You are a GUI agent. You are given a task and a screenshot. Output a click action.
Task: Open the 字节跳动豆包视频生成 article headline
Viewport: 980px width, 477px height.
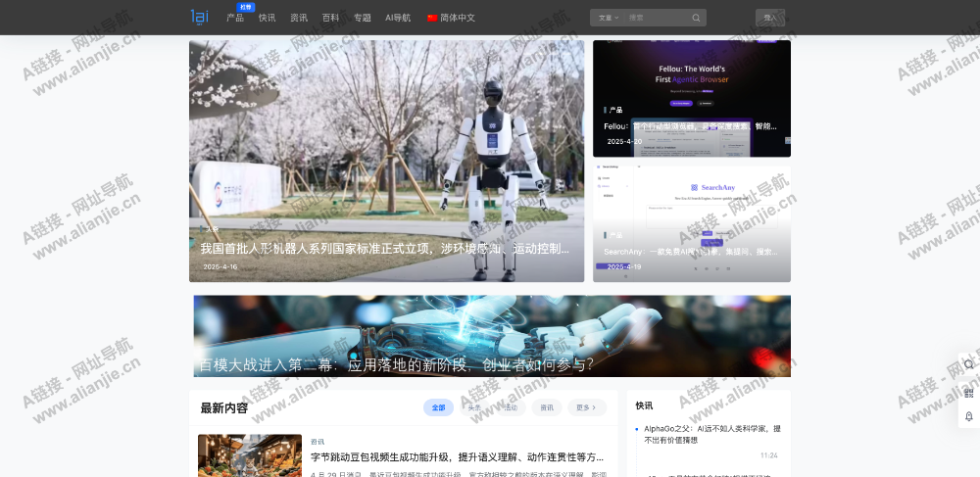(457, 456)
